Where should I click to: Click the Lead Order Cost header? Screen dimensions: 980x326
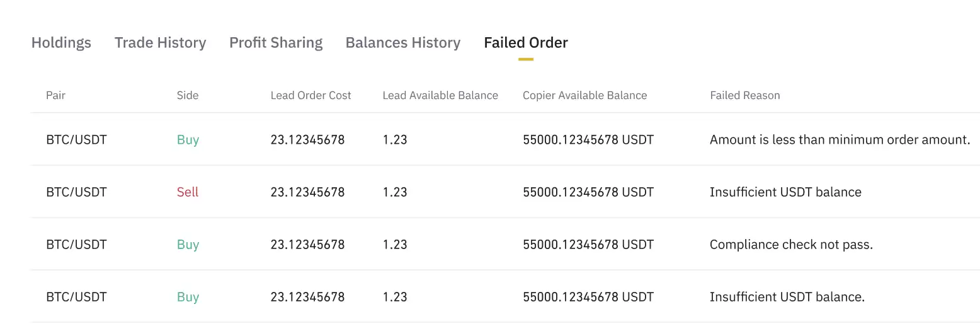311,96
